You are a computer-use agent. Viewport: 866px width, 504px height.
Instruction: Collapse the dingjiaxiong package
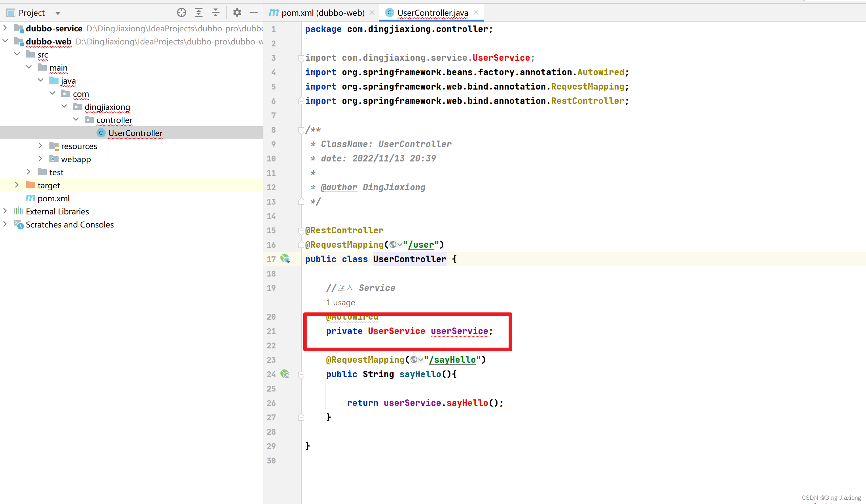tap(64, 106)
